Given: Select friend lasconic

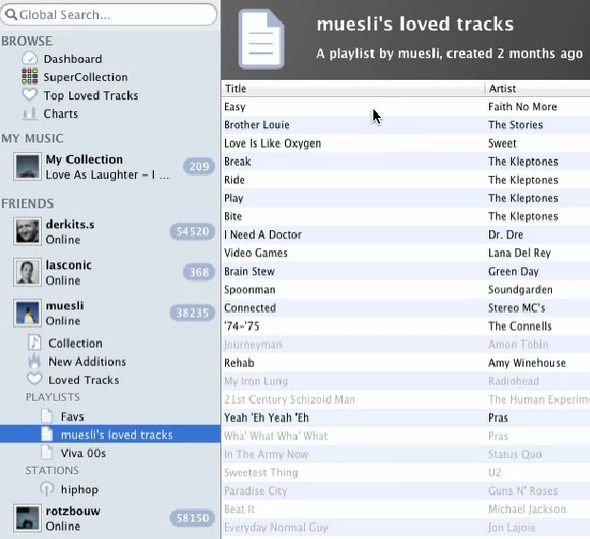Looking at the screenshot, I should [x=110, y=272].
